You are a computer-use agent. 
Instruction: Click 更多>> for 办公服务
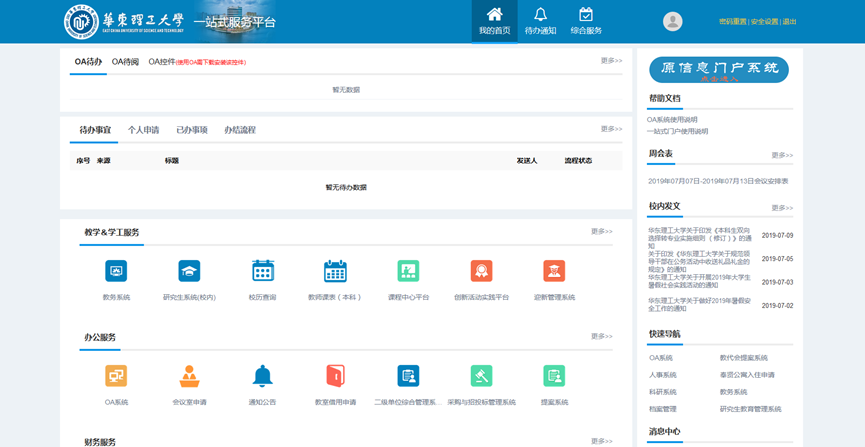tap(602, 336)
